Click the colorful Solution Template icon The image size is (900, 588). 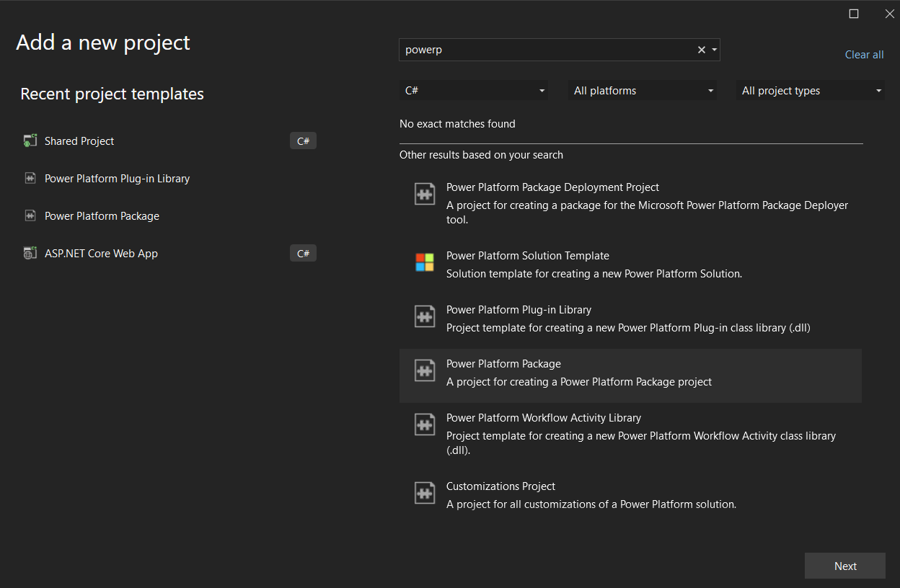(425, 262)
